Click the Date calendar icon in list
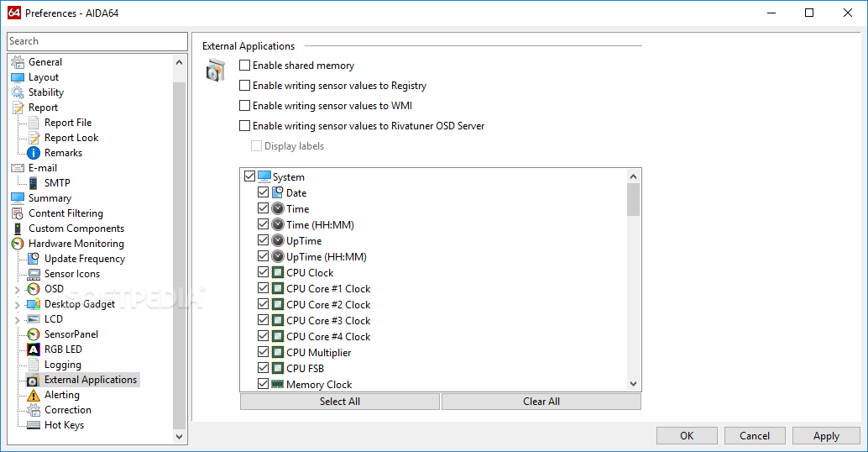The height and width of the screenshot is (452, 868). tap(278, 192)
